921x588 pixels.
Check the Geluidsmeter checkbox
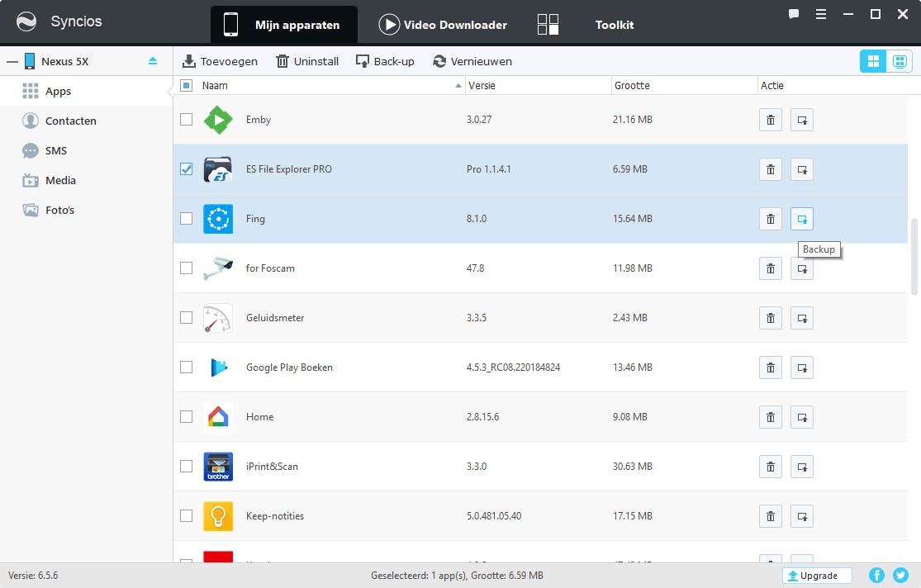tap(186, 318)
